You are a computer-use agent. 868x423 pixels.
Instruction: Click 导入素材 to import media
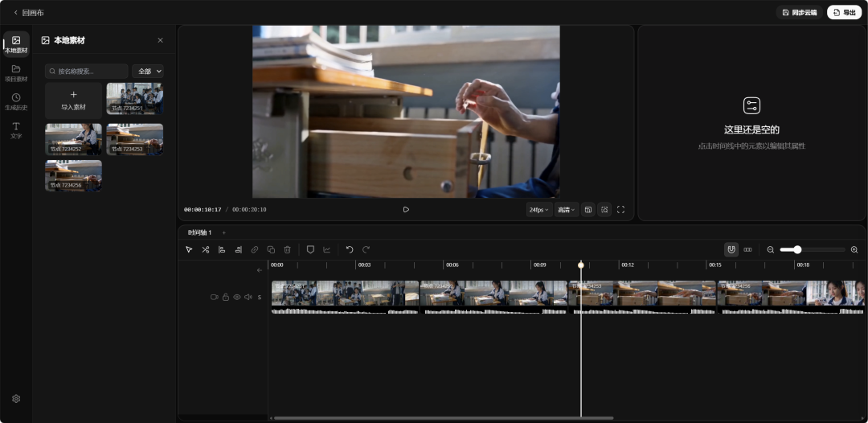(74, 101)
